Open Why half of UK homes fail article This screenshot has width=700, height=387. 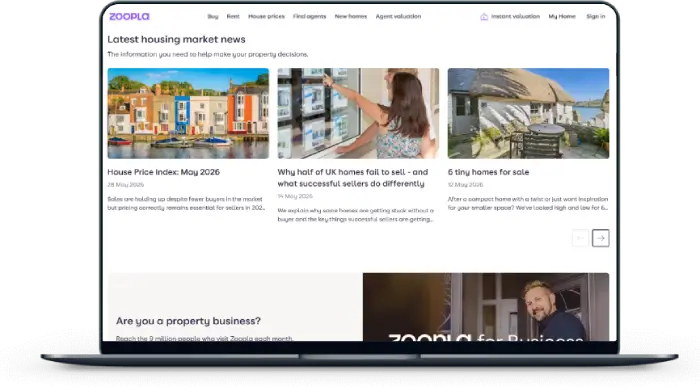(353, 178)
